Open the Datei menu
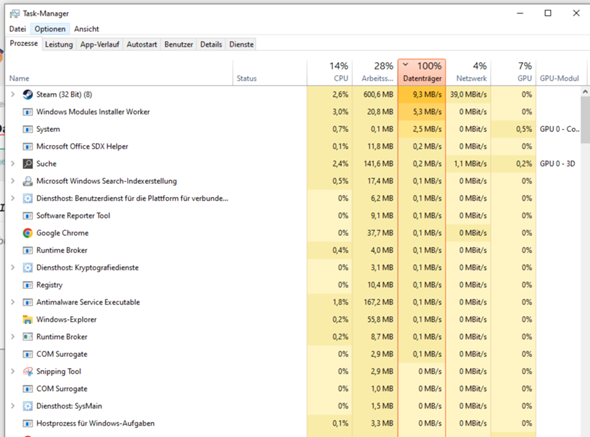Image resolution: width=590 pixels, height=437 pixels. pyautogui.click(x=18, y=29)
